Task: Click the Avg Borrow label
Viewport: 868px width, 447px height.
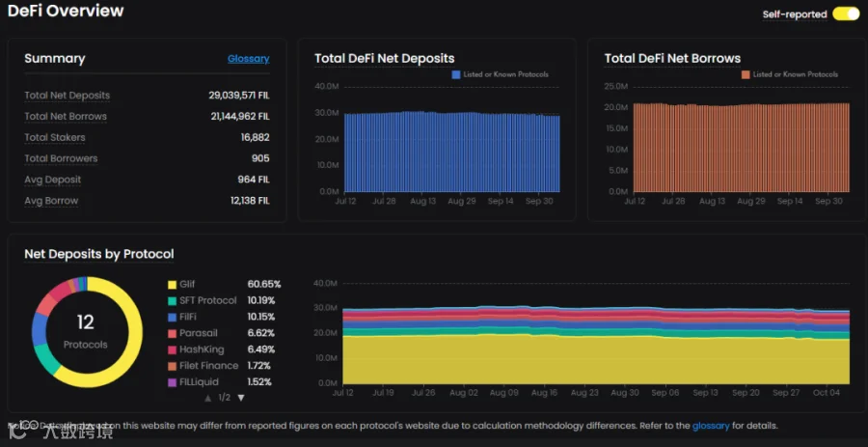Action: tap(51, 201)
